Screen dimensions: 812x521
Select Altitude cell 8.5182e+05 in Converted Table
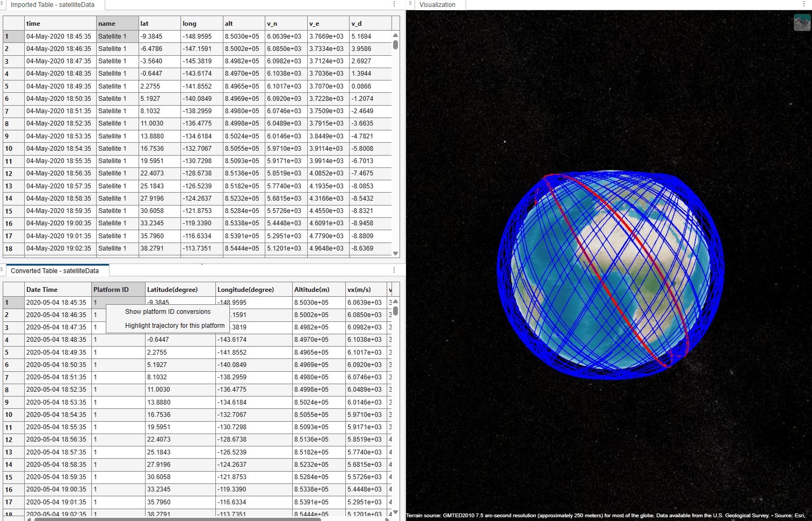tap(319, 452)
